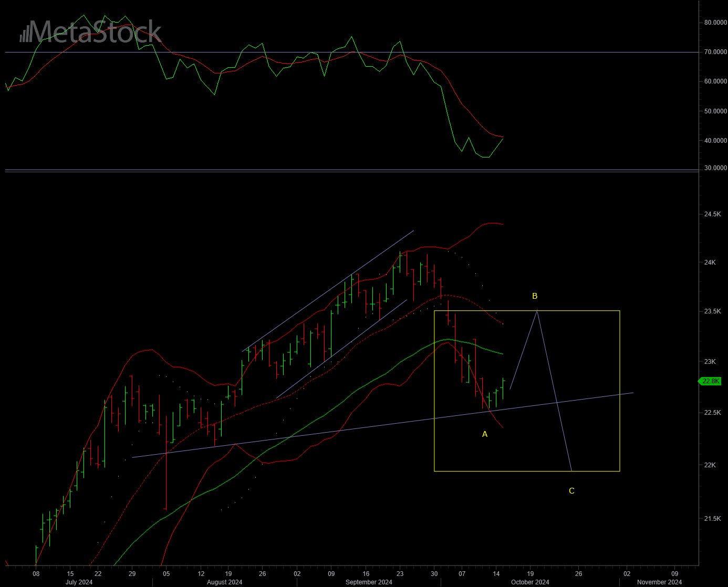Click the 24.5K price scale label
The image size is (728, 587).
[x=712, y=214]
